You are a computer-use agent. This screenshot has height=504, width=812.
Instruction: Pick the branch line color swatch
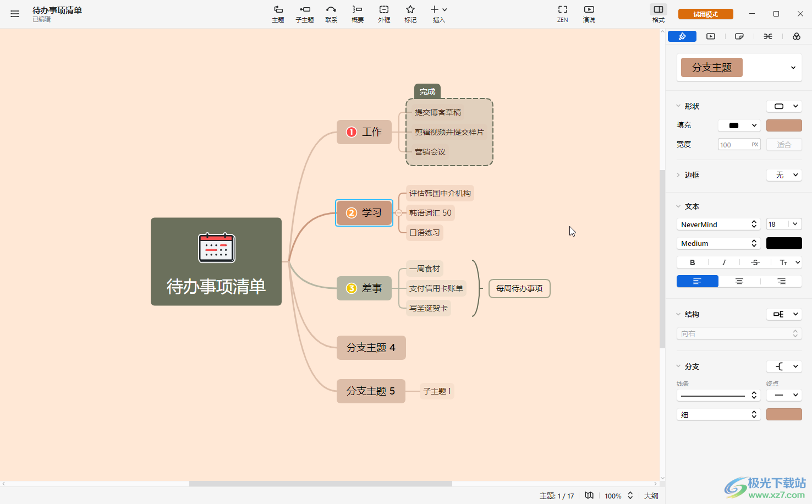click(x=784, y=414)
